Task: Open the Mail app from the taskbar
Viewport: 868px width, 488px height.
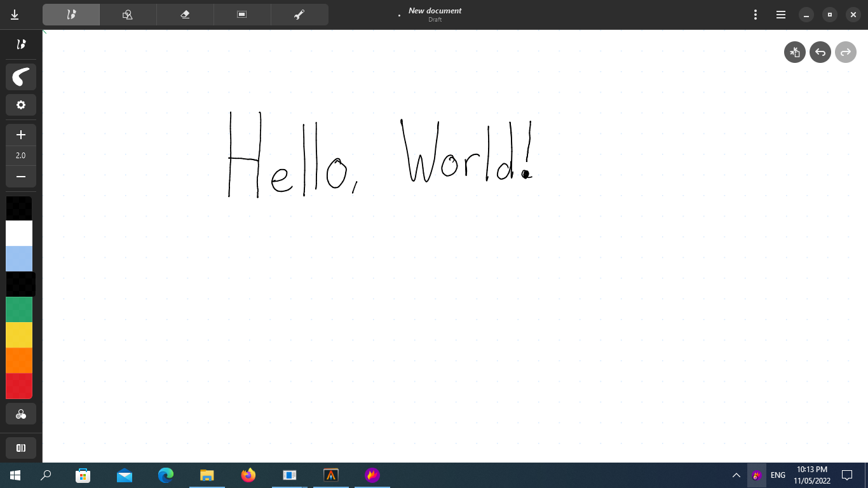Action: (125, 475)
